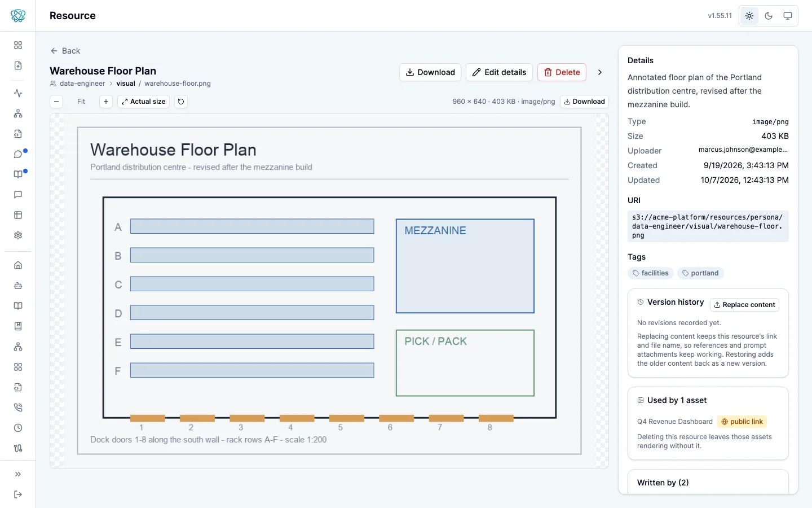Open the square message icon in the sidebar

18,195
